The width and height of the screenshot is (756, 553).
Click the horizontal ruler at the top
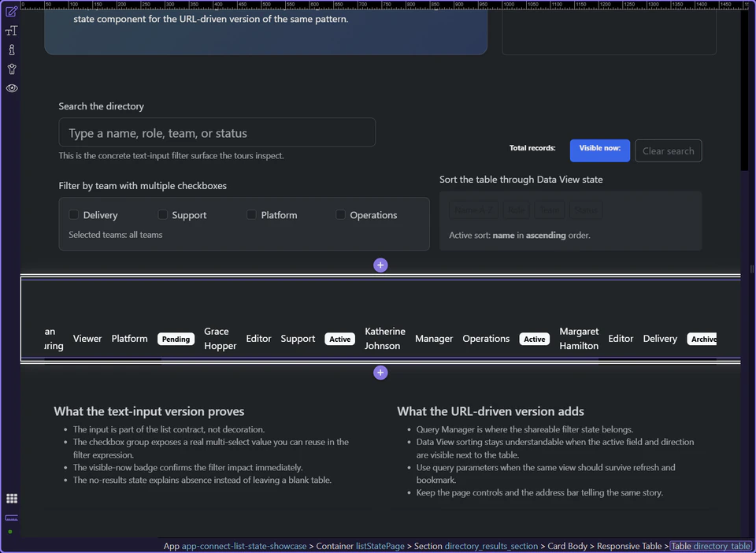(386, 6)
